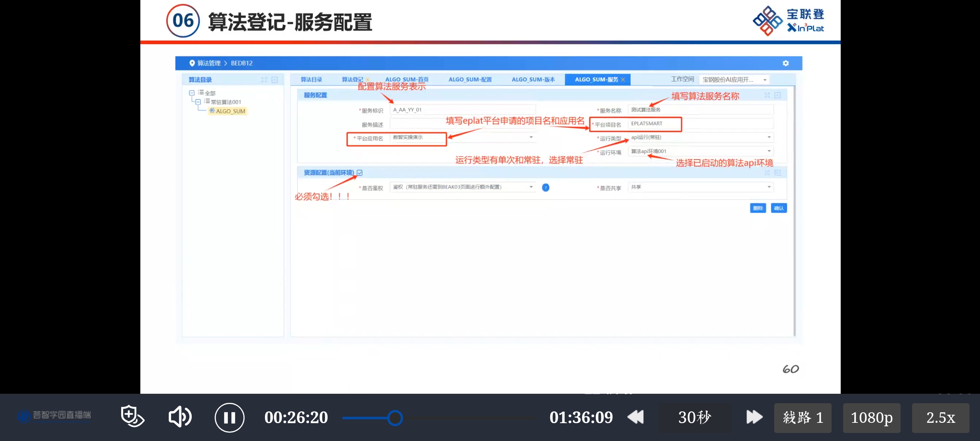This screenshot has width=980, height=441.
Task: Switch to the ALGO_SUM-配置 tab
Action: [x=470, y=79]
